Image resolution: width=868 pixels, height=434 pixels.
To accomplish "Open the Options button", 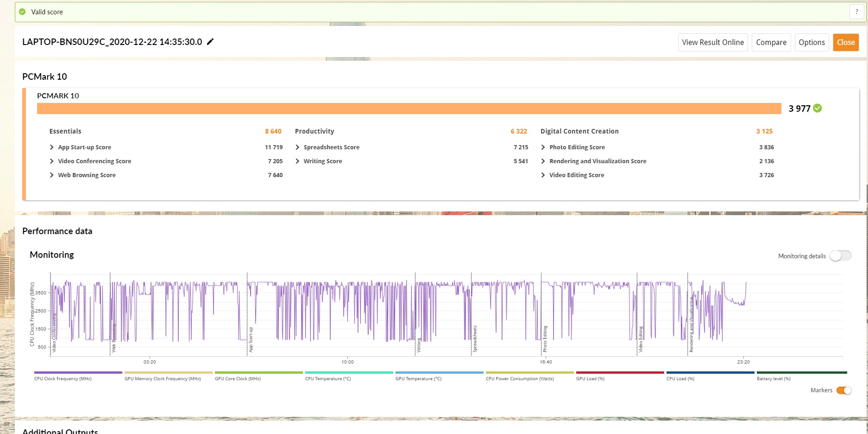I will 811,42.
